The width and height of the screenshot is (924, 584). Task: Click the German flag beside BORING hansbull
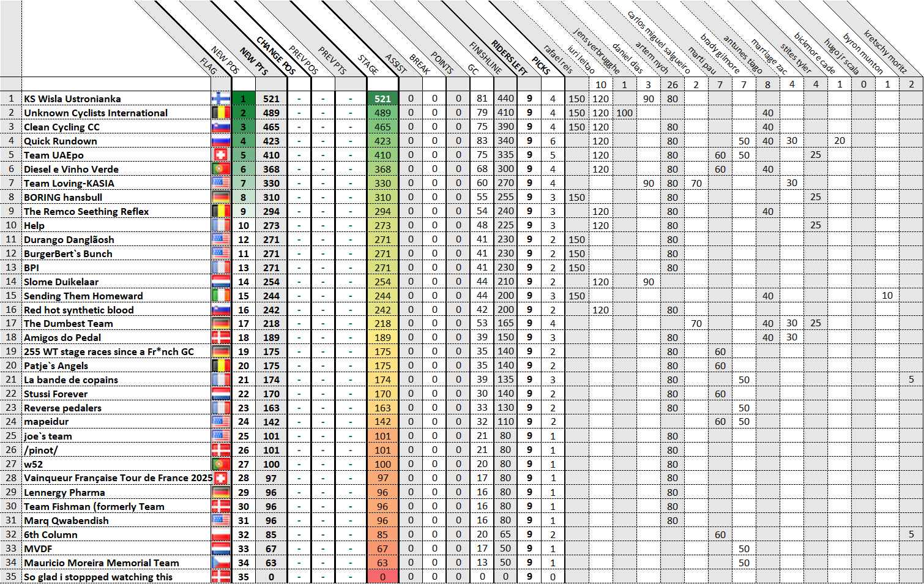tap(220, 197)
